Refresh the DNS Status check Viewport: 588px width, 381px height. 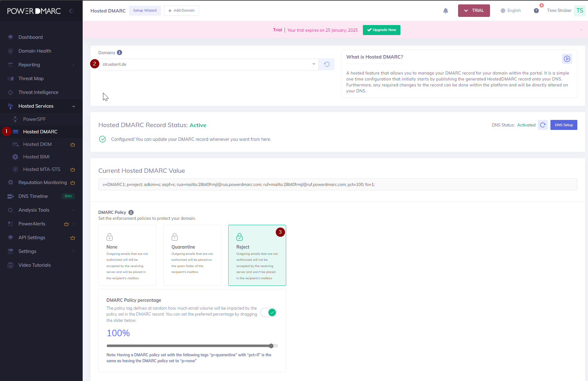point(543,125)
